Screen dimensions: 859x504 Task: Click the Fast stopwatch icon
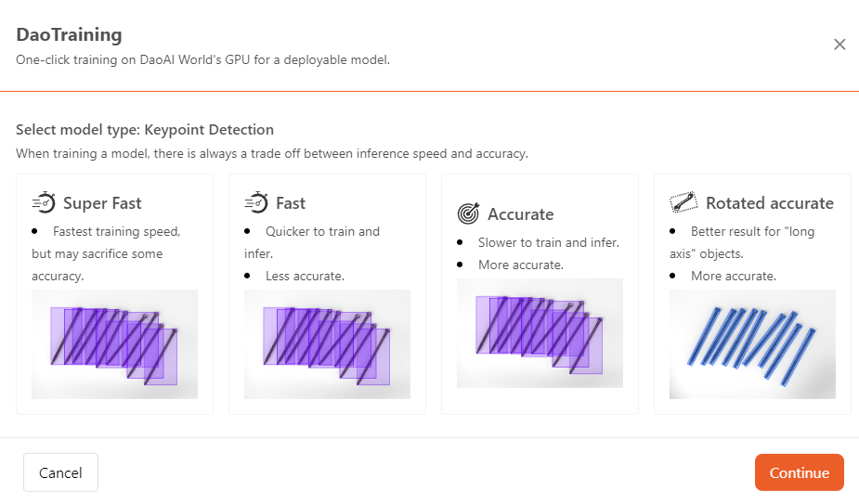(256, 202)
